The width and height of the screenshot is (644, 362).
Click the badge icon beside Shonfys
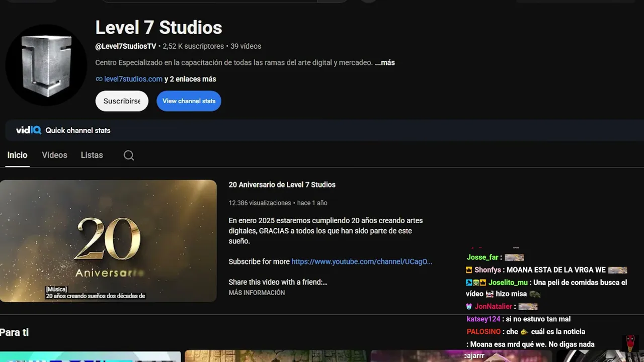coord(469,270)
